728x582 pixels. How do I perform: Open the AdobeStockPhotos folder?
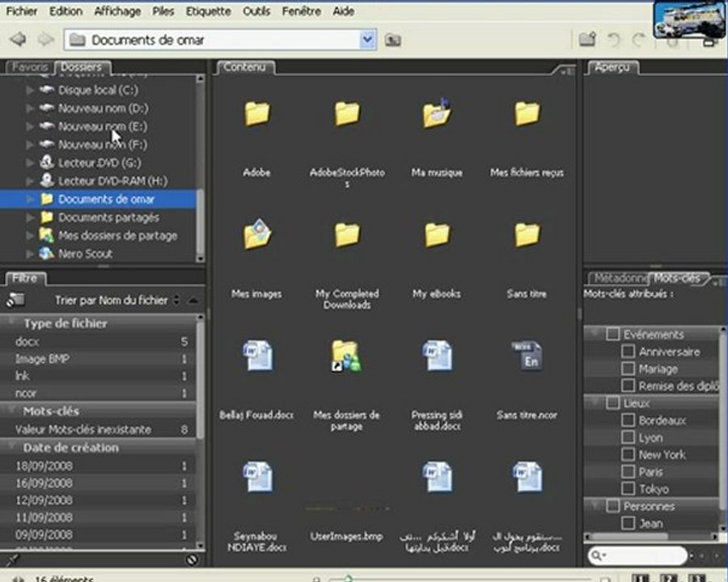point(347,114)
